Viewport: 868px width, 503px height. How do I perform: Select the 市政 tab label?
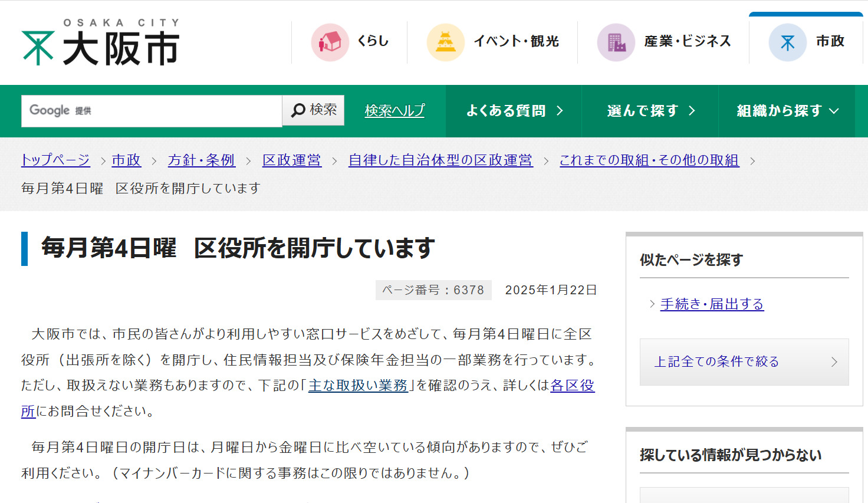tap(830, 41)
